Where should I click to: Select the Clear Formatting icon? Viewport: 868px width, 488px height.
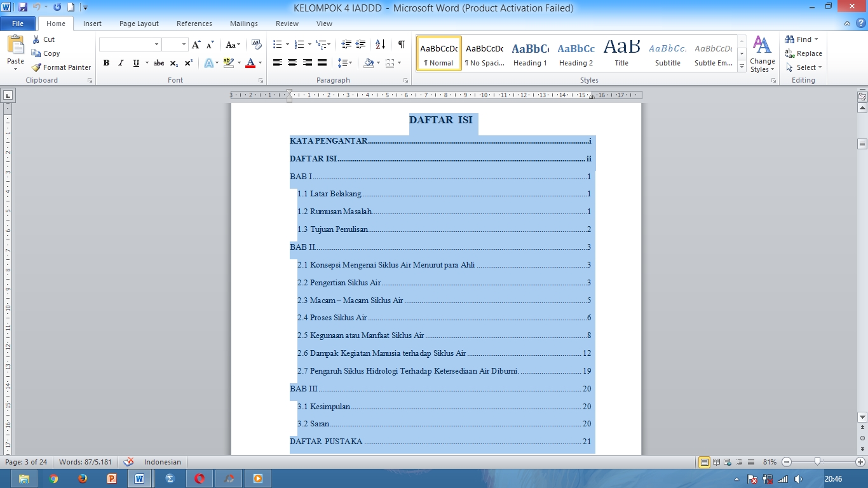(x=255, y=46)
